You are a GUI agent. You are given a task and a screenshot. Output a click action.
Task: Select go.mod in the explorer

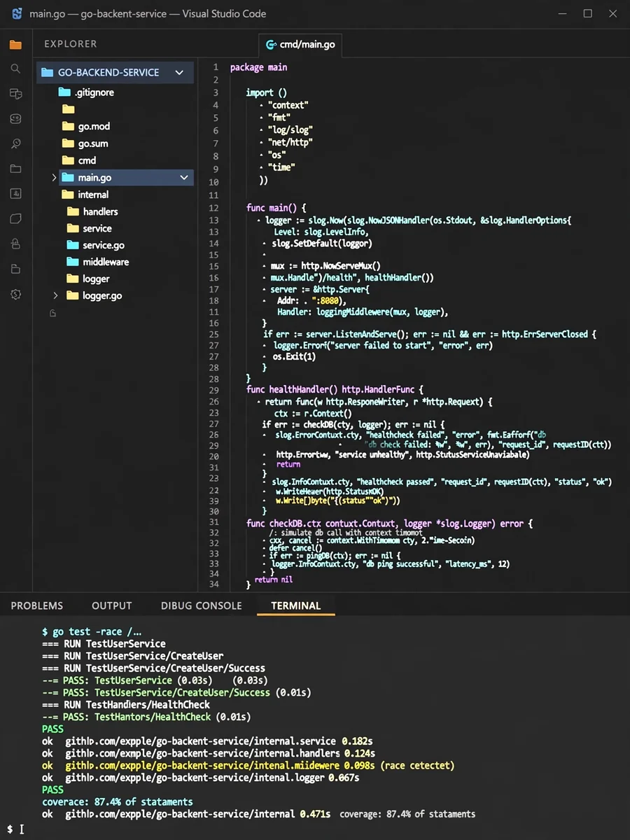click(94, 127)
